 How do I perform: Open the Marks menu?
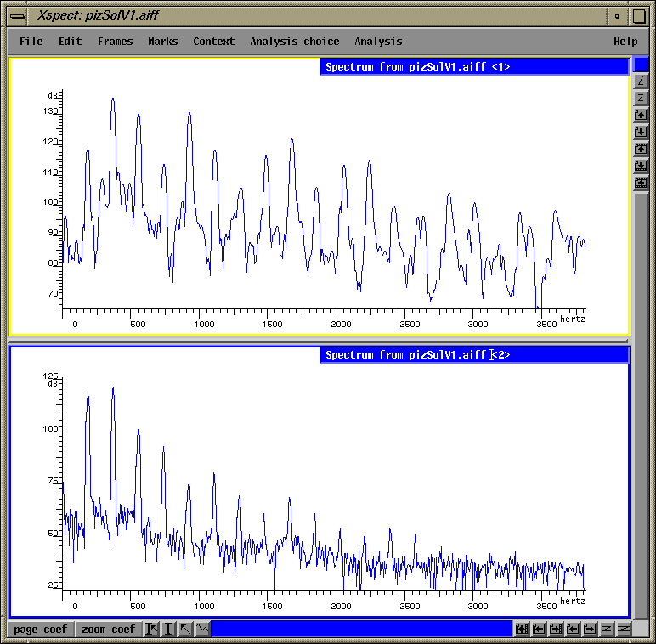(163, 42)
